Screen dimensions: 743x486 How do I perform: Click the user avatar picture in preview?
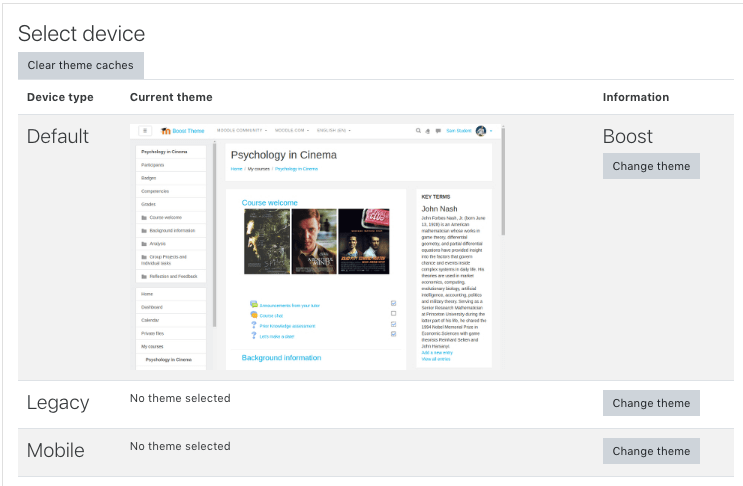click(481, 131)
